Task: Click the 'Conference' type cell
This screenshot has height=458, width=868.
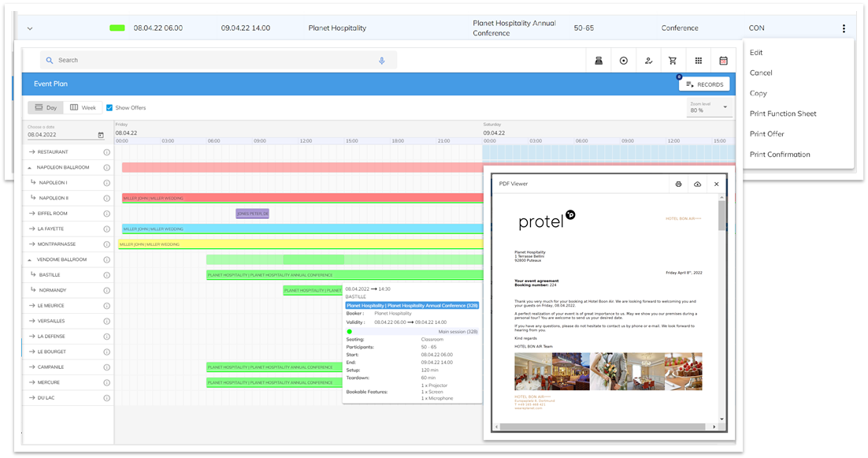Action: tap(679, 28)
